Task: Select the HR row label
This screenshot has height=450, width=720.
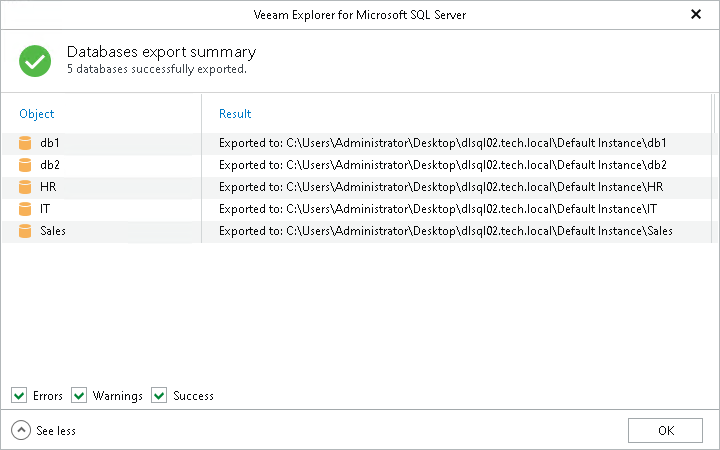Action: [48, 187]
